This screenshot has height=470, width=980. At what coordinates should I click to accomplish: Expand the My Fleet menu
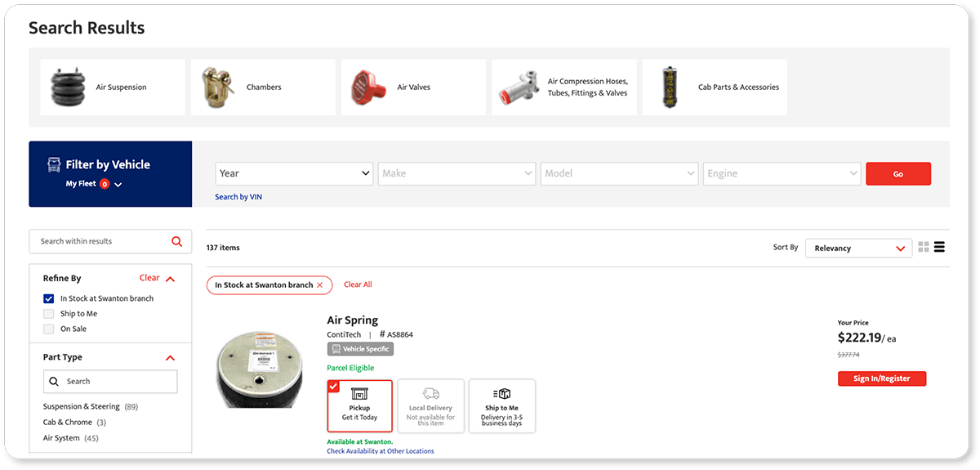(x=118, y=185)
